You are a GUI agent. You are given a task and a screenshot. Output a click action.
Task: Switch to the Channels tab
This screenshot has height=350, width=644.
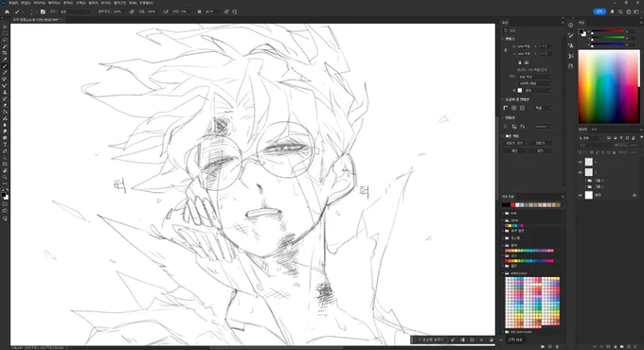click(x=594, y=130)
